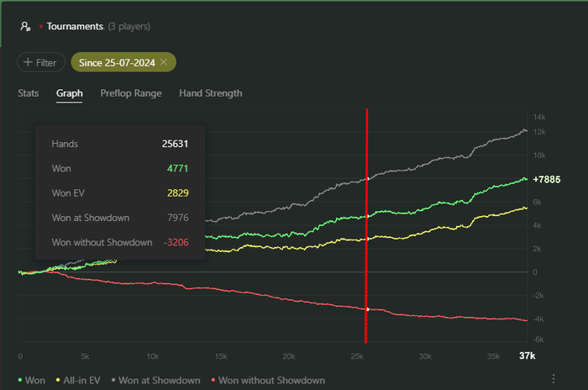Select the Graph tab
The image size is (588, 390).
pos(70,93)
